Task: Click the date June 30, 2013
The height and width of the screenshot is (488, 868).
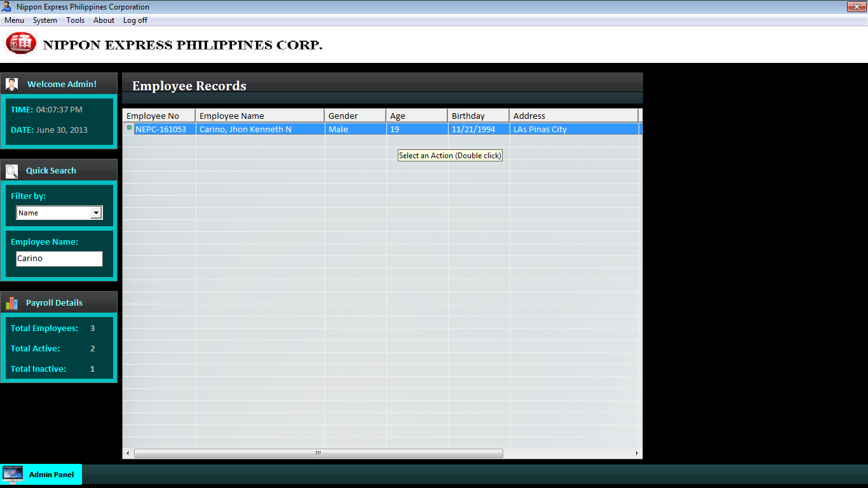Action: (62, 130)
